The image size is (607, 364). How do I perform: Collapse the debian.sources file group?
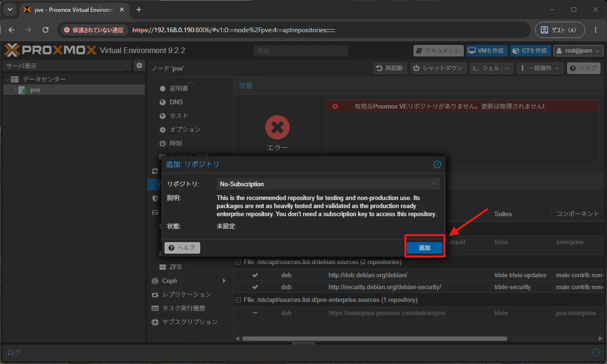[x=239, y=262]
